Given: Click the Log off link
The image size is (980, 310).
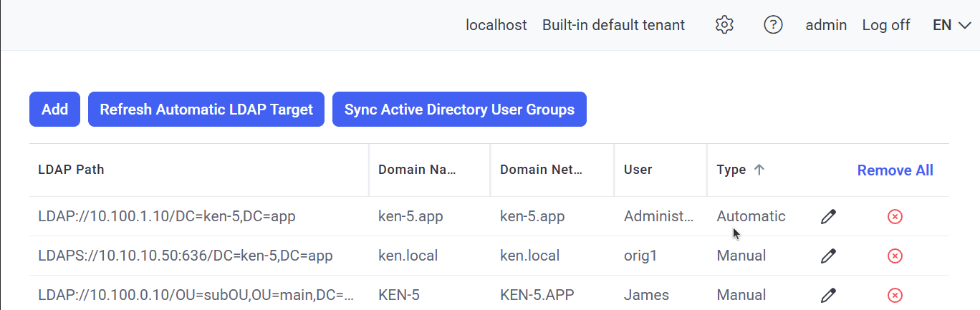Looking at the screenshot, I should [886, 25].
